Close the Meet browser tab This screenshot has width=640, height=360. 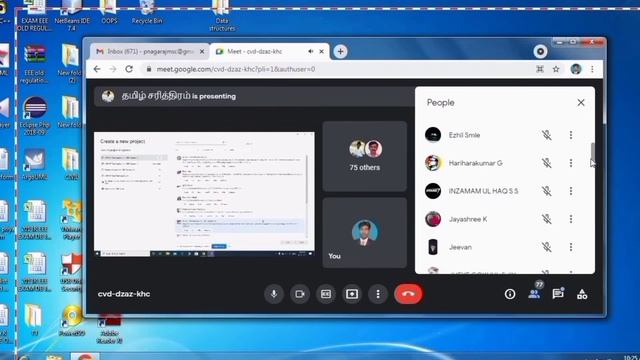(322, 51)
